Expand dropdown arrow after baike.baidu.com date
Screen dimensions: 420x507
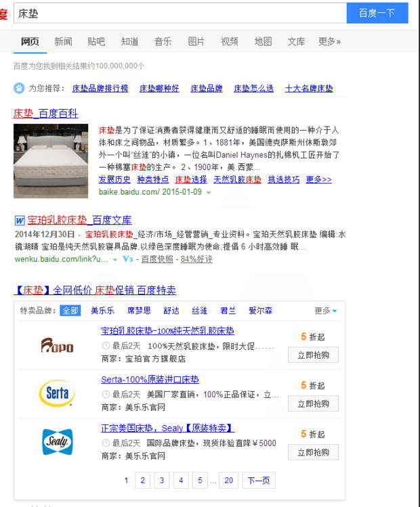[x=209, y=192]
